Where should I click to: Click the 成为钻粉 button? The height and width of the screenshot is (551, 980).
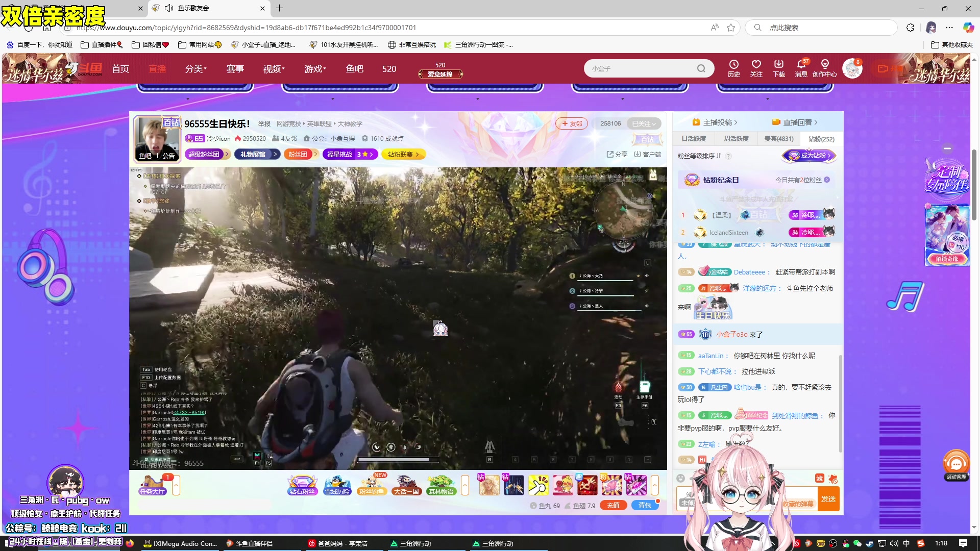pos(810,156)
